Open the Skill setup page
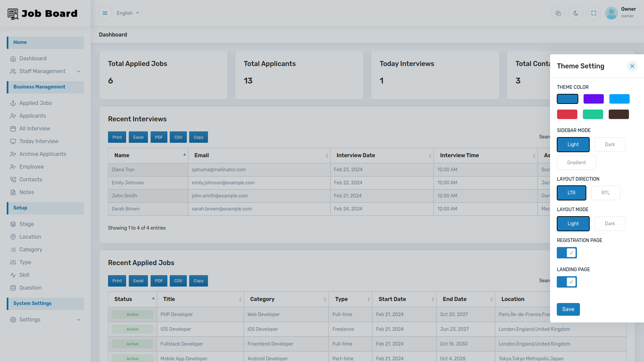Image resolution: width=644 pixels, height=362 pixels. click(24, 275)
